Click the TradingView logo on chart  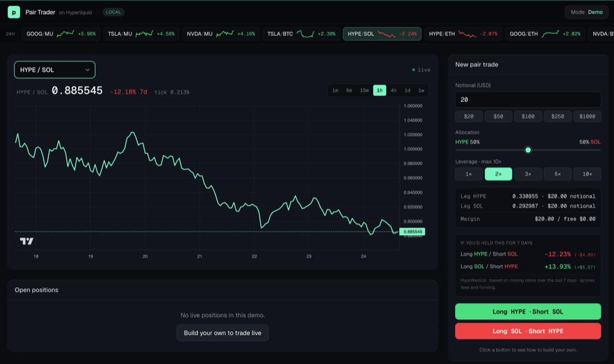pos(26,241)
